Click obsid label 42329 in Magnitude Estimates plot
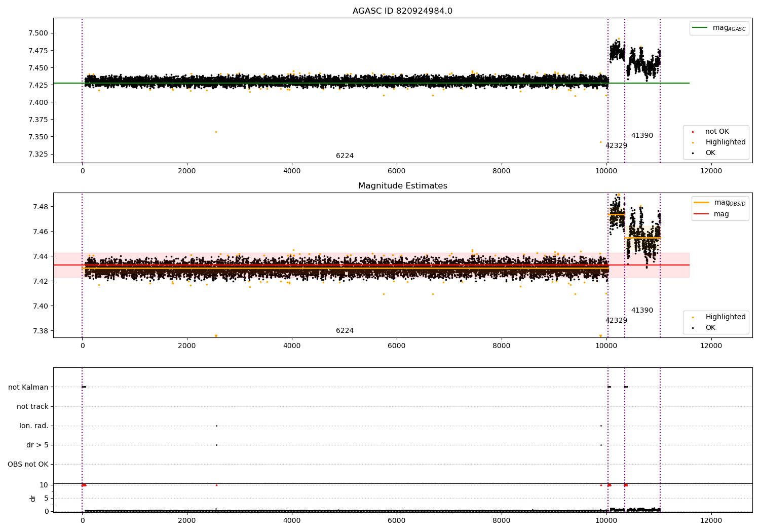760x532 pixels. pos(616,321)
